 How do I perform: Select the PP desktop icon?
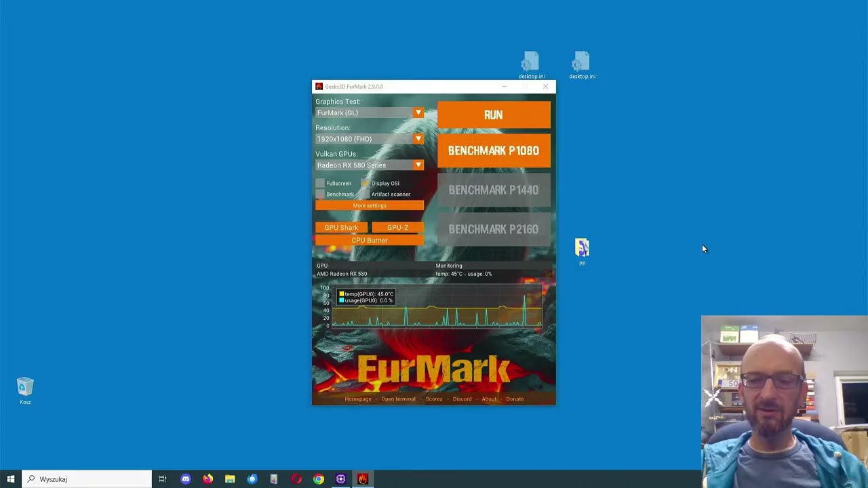582,251
